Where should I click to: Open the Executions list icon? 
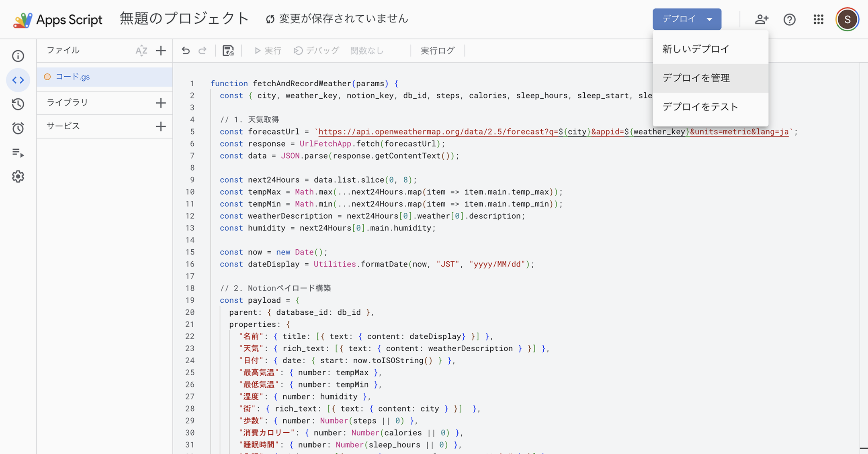(x=18, y=153)
